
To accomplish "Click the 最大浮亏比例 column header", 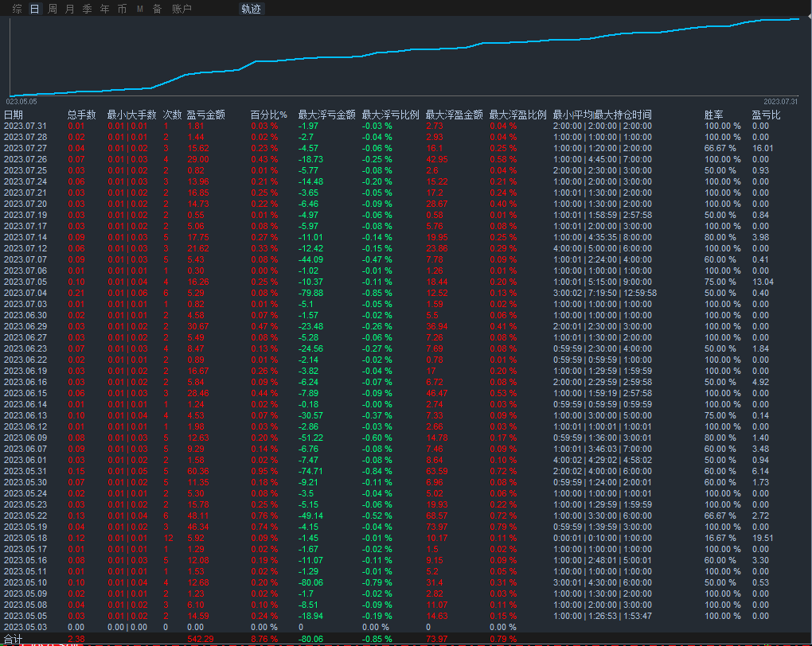I will coord(390,115).
